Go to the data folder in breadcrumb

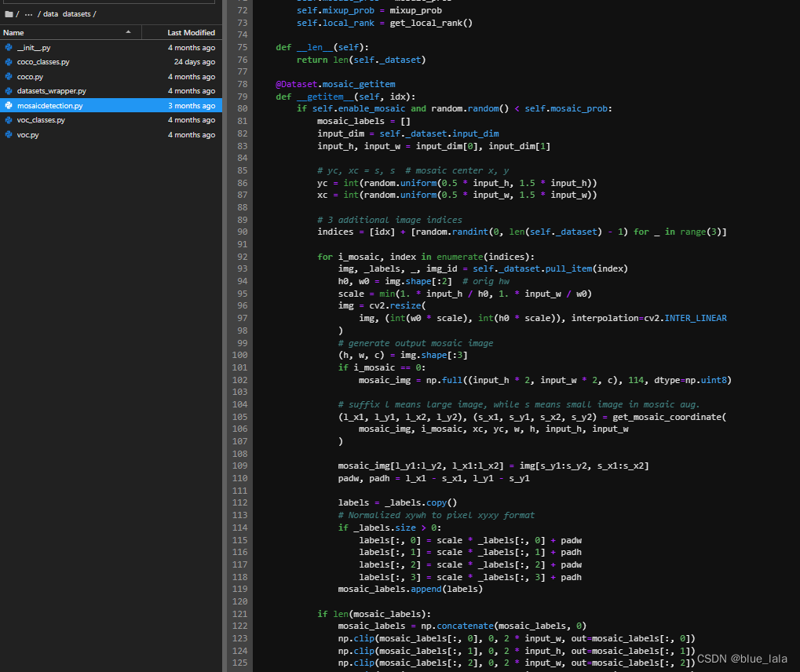pyautogui.click(x=50, y=14)
